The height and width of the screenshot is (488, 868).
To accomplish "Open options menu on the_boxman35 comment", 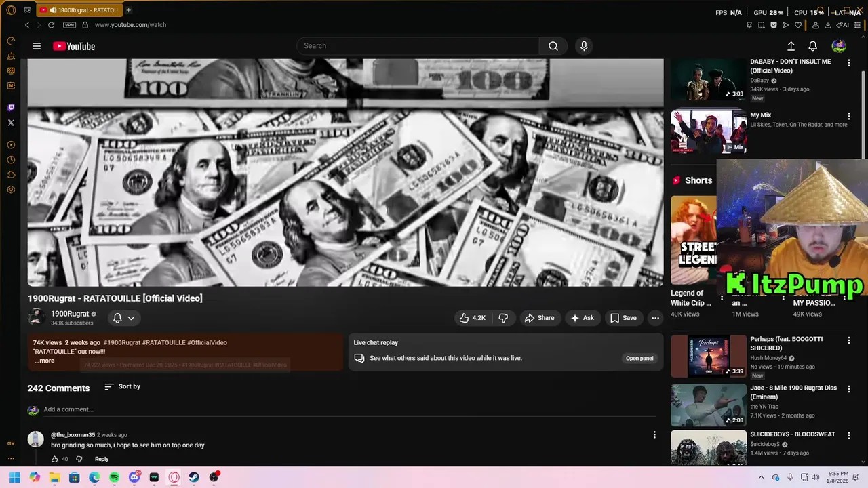I will tap(654, 435).
